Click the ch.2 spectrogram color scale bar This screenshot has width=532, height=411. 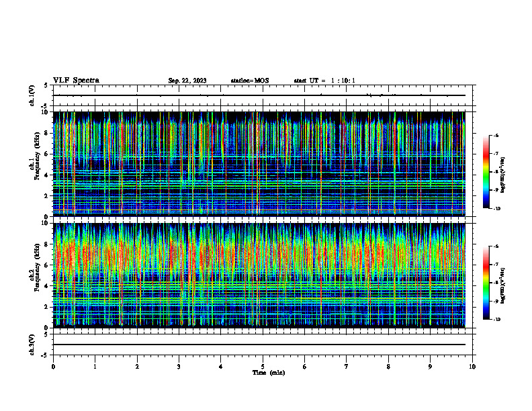(x=486, y=283)
